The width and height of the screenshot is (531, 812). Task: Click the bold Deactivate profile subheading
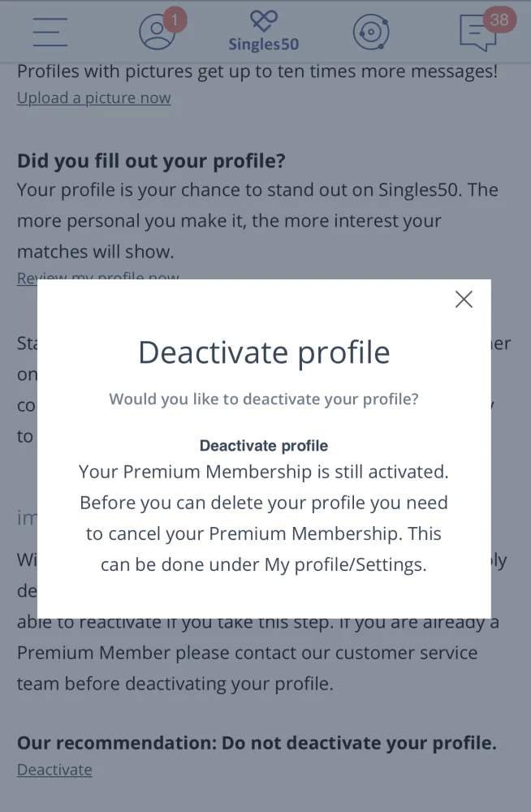pos(264,446)
